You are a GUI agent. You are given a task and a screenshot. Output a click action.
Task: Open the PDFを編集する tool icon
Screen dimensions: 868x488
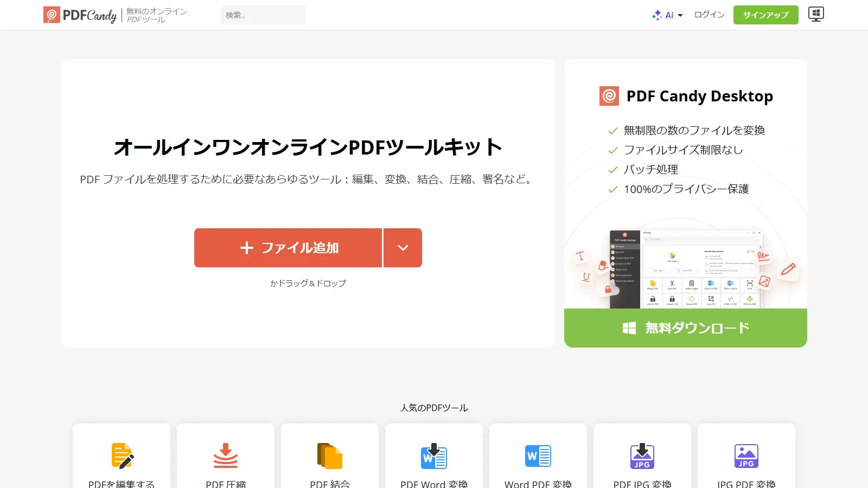click(122, 455)
